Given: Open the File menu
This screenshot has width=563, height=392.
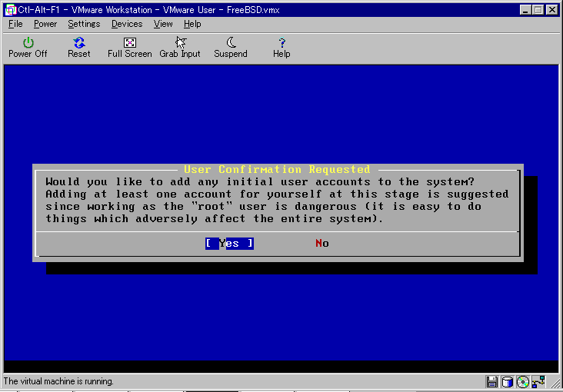Looking at the screenshot, I should click(15, 24).
